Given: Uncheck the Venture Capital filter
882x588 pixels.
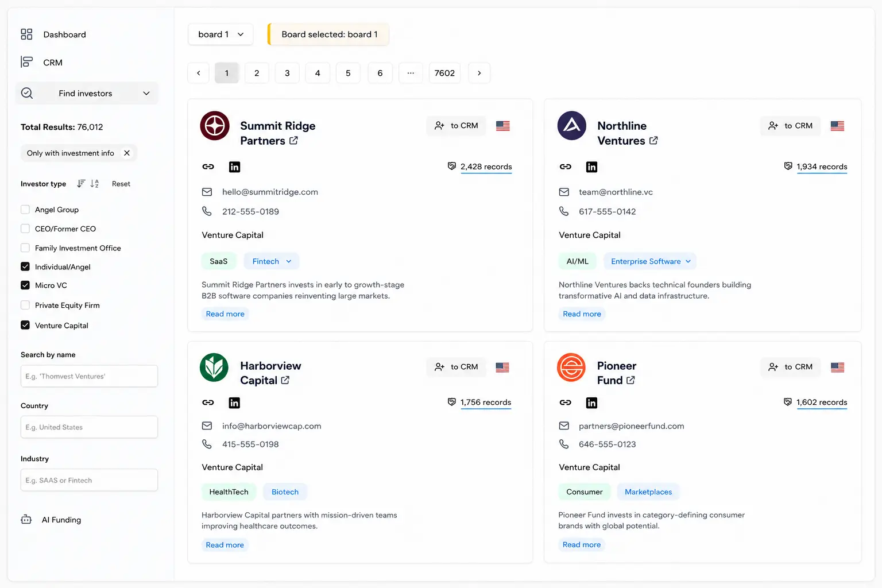Looking at the screenshot, I should point(25,325).
